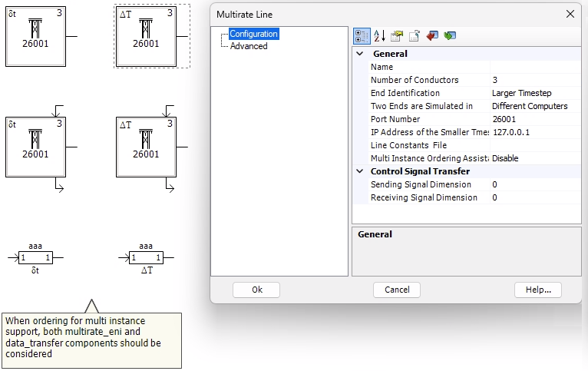Screen dimensions: 588x371
Task: Select Configuration in the tree
Action: click(x=253, y=34)
